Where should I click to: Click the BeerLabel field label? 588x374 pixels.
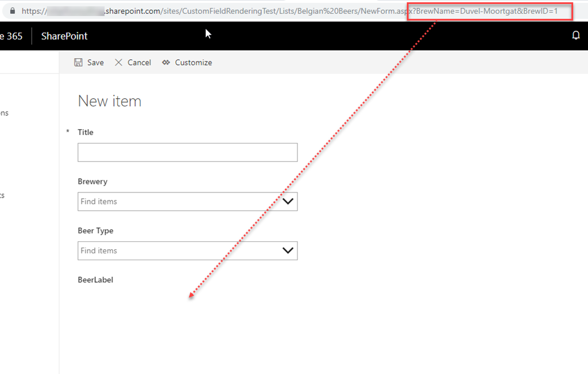click(x=95, y=280)
